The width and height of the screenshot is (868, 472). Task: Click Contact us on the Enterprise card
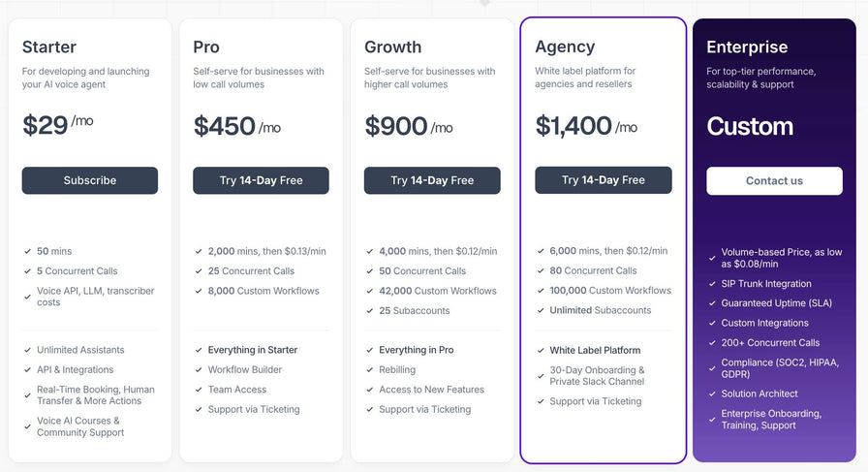pyautogui.click(x=774, y=180)
